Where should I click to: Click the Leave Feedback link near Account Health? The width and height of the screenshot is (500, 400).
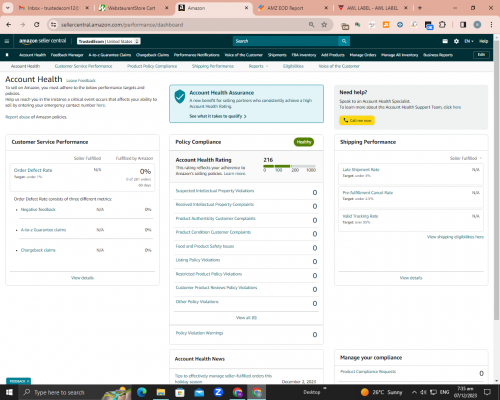point(81,80)
